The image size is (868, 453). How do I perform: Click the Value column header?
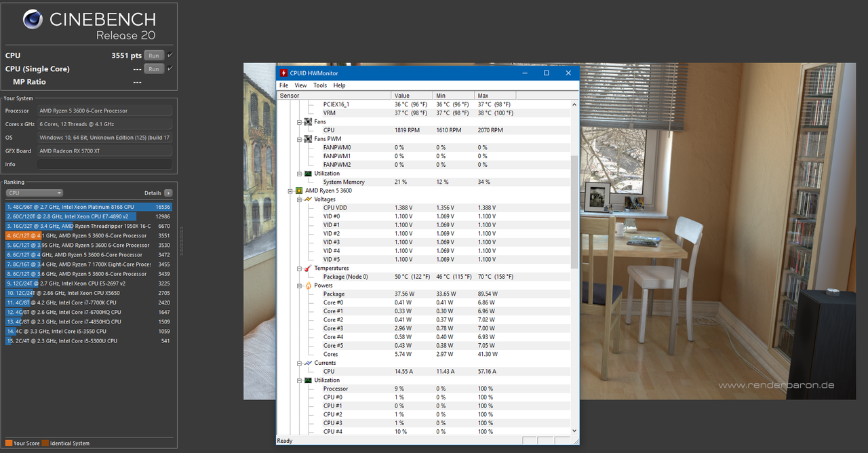pos(412,96)
